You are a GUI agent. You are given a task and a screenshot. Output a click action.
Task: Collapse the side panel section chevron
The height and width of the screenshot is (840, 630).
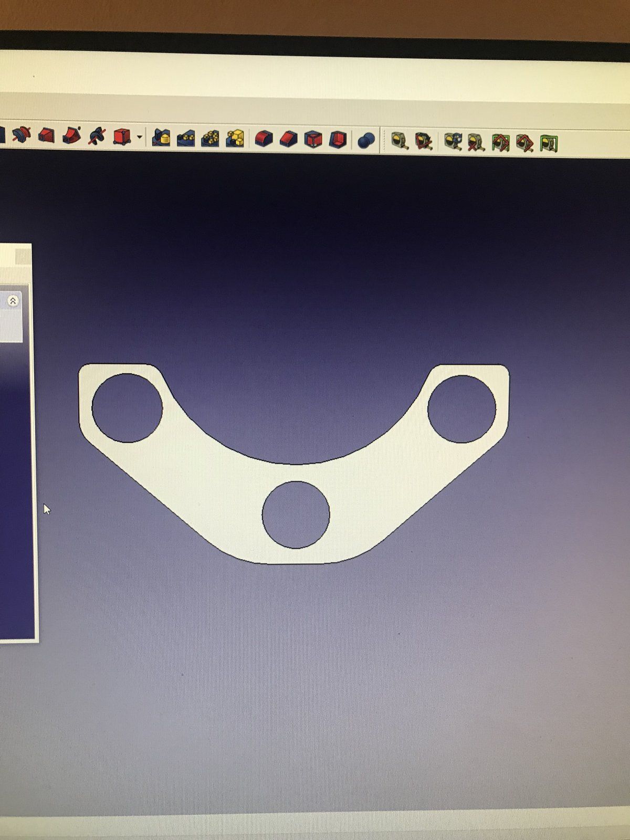tap(13, 301)
